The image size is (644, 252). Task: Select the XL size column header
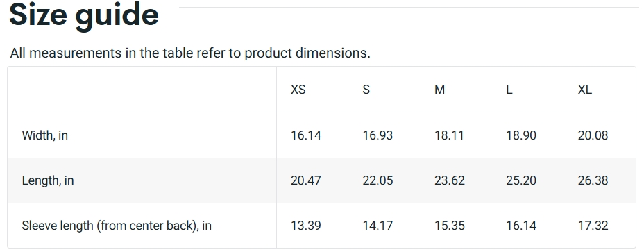585,90
